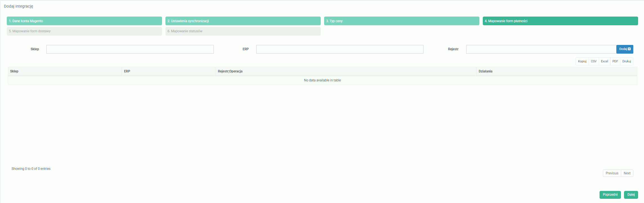Switch to step 3 Typ ceny

click(401, 21)
